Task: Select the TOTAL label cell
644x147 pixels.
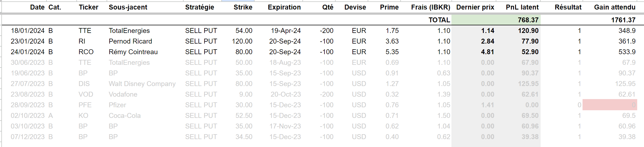Action: [439, 20]
